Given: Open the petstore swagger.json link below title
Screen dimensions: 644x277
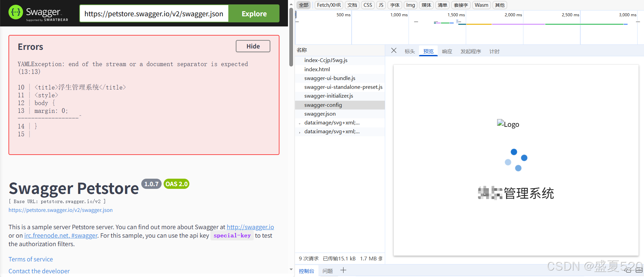Looking at the screenshot, I should click(x=61, y=210).
